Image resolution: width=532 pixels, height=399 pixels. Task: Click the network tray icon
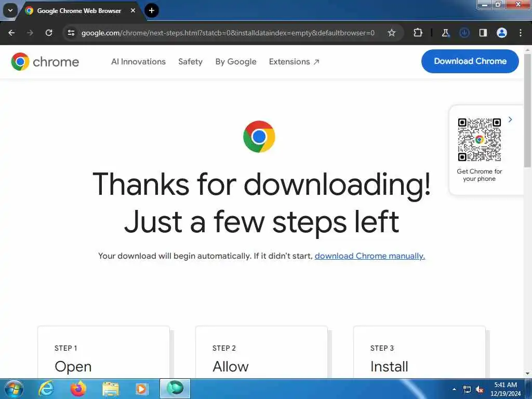pyautogui.click(x=467, y=390)
